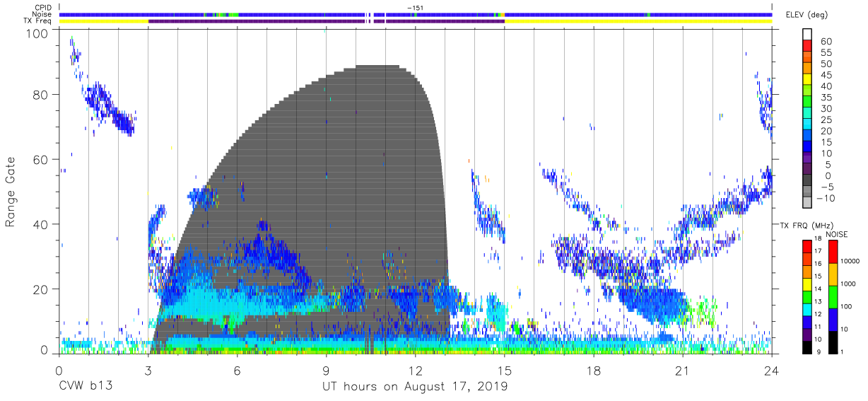868x401 pixels.
Task: Click the 50 label on elevation scale
Action: [x=826, y=64]
